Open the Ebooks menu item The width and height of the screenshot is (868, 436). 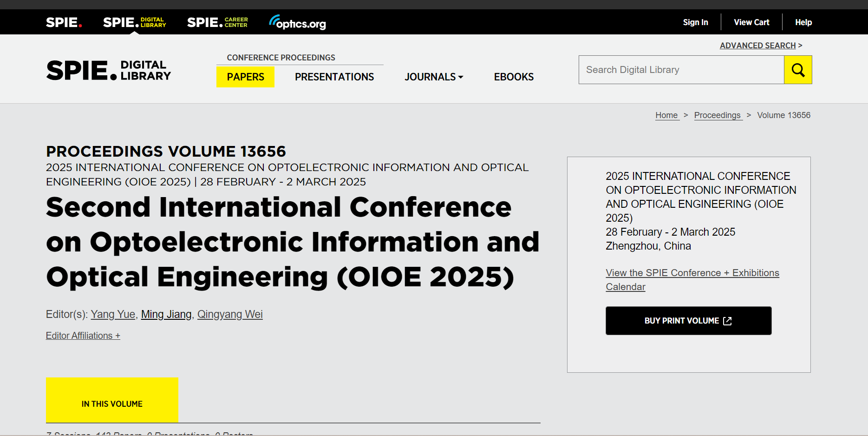pos(514,77)
